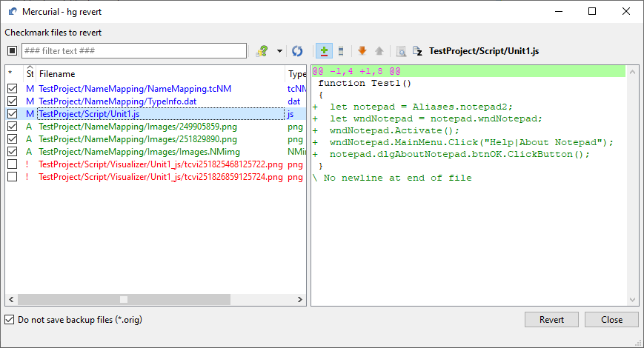Toggle the select-all files checkbox

point(12,51)
